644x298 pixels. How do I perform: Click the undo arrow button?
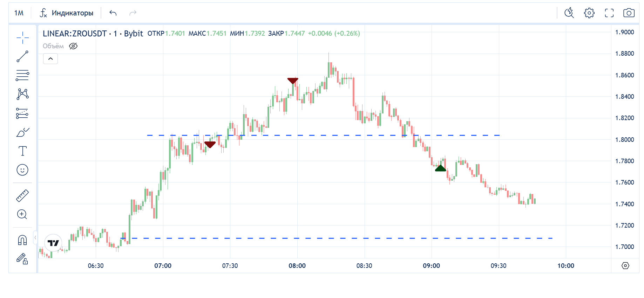113,13
